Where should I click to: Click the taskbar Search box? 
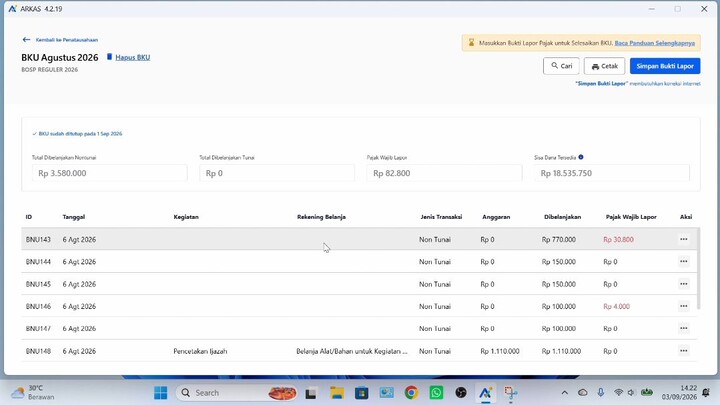pos(236,393)
